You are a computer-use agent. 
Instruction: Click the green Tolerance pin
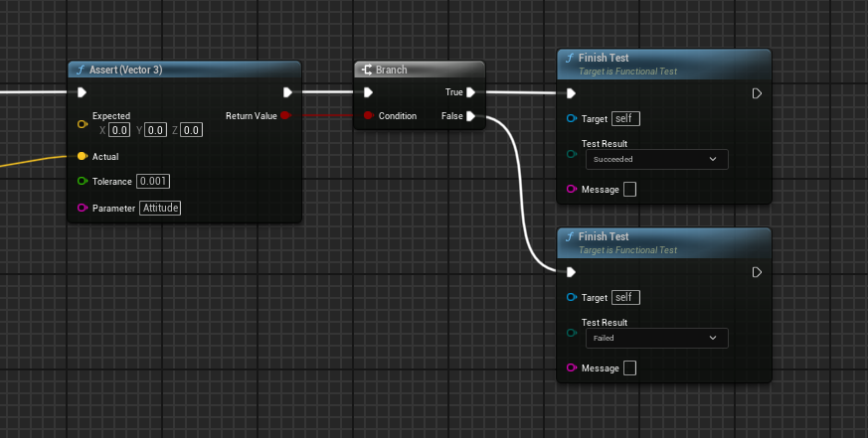82,181
